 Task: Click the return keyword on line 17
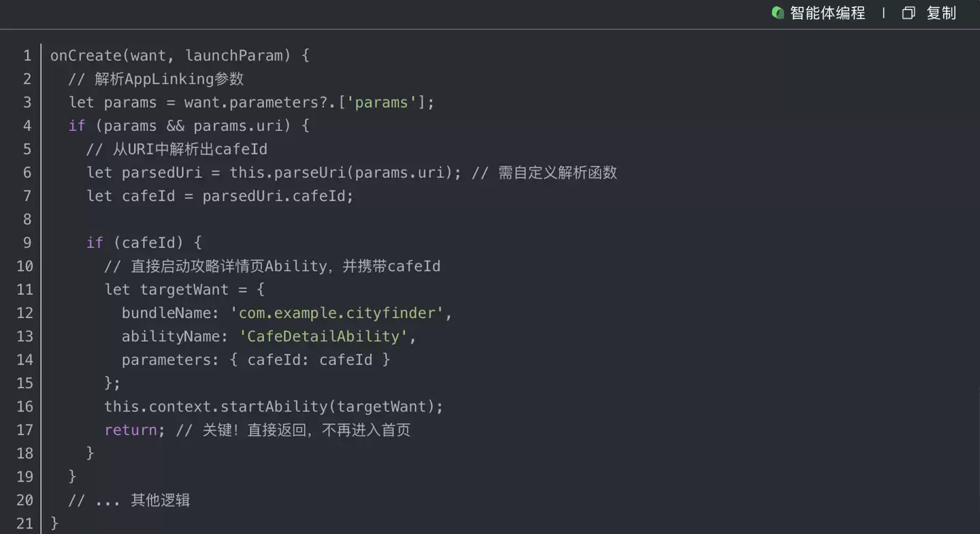pos(131,430)
